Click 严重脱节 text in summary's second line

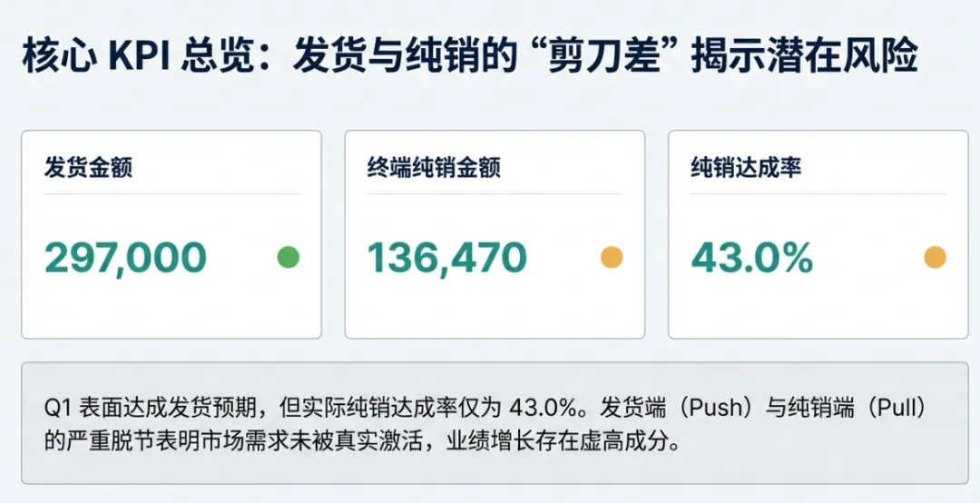[x=100, y=442]
